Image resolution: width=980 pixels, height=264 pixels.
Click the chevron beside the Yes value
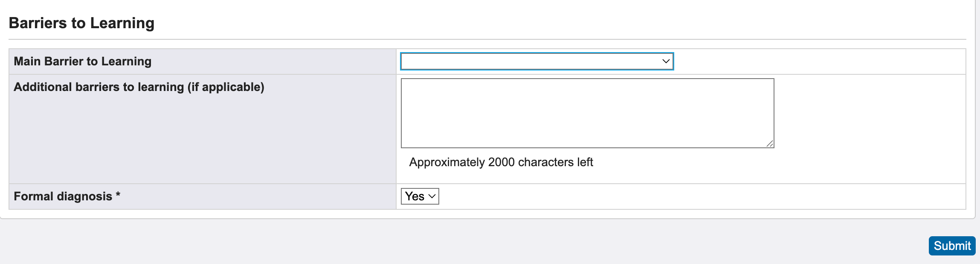(432, 197)
